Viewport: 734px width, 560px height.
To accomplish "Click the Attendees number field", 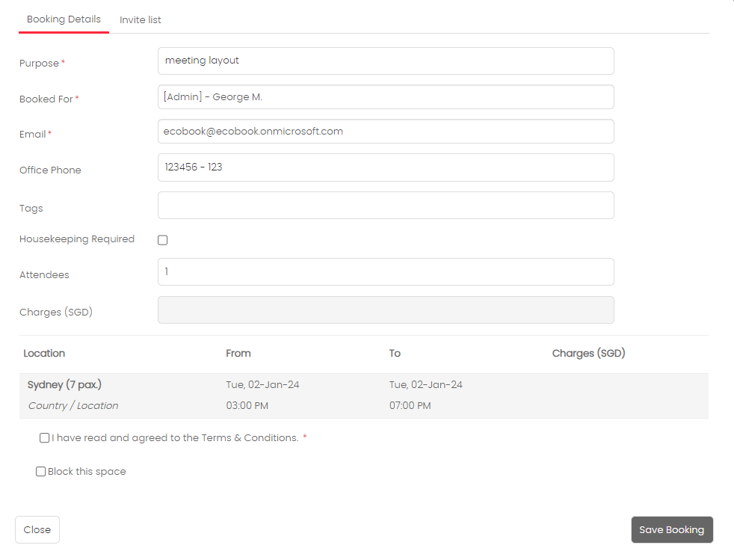I will click(386, 271).
